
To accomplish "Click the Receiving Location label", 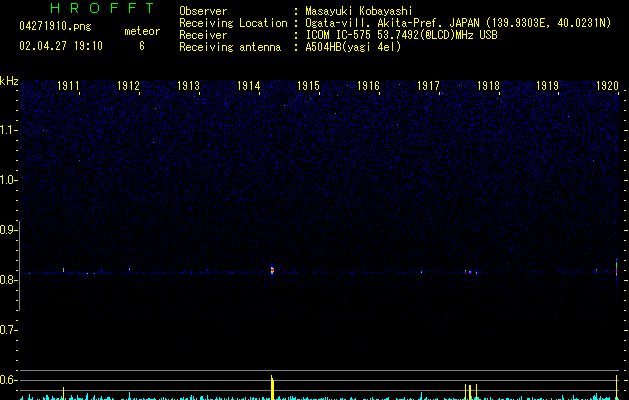I will coord(233,23).
